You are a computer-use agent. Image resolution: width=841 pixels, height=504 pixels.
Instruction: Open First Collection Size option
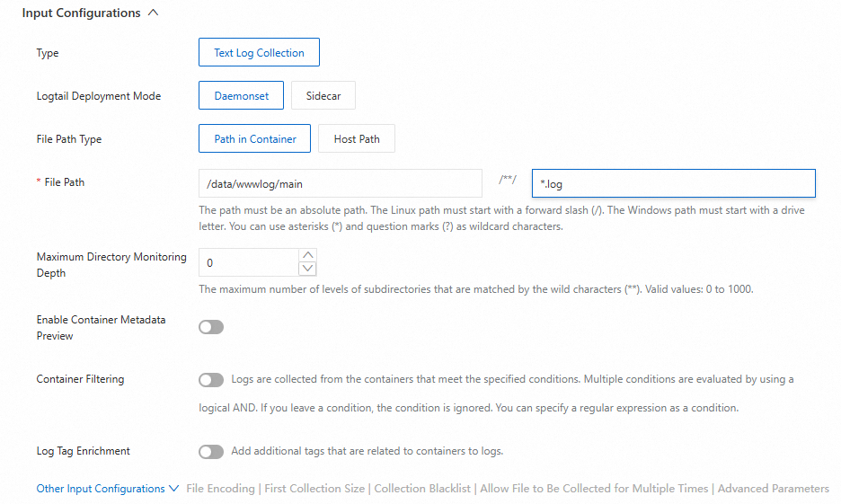(x=314, y=489)
